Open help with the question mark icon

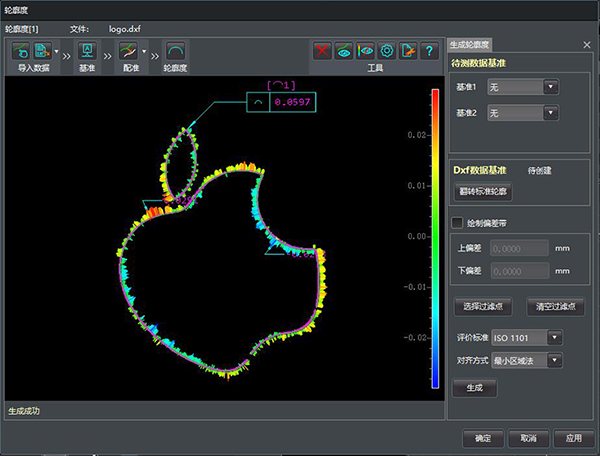(x=429, y=50)
